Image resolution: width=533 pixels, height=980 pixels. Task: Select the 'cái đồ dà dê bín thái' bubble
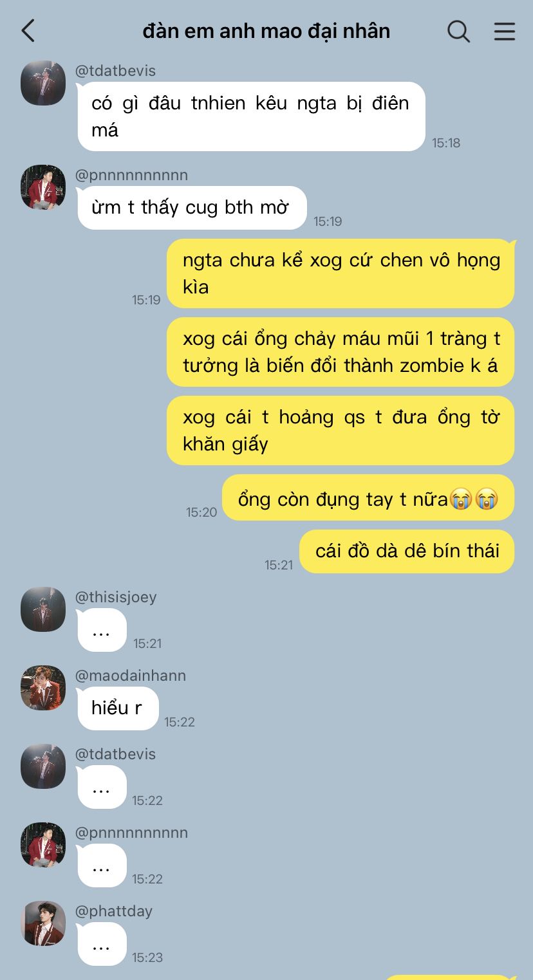click(x=407, y=551)
